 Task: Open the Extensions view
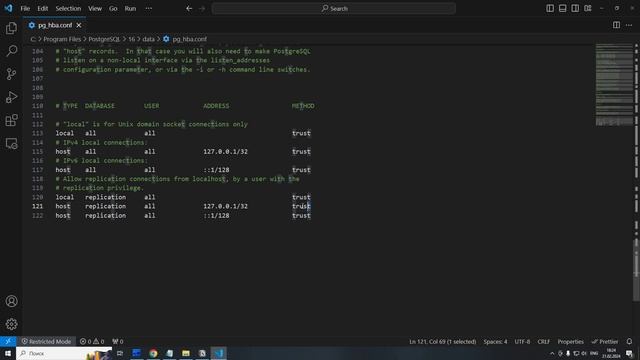(x=11, y=120)
